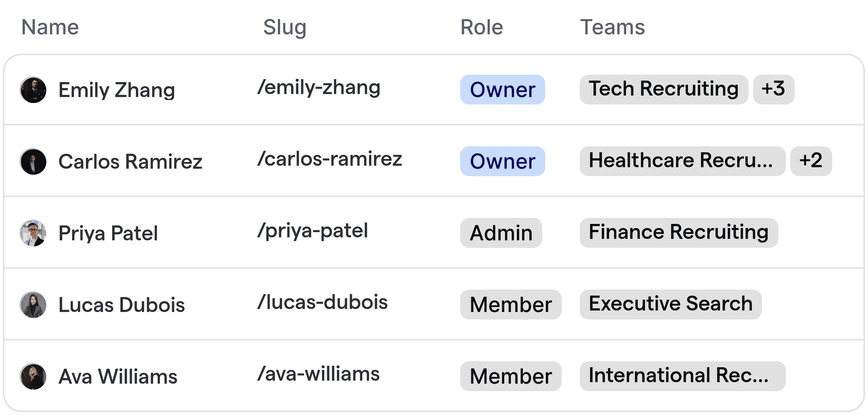Viewport: 868px width, 415px height.
Task: Click Emily Zhang's avatar photo
Action: coord(33,90)
